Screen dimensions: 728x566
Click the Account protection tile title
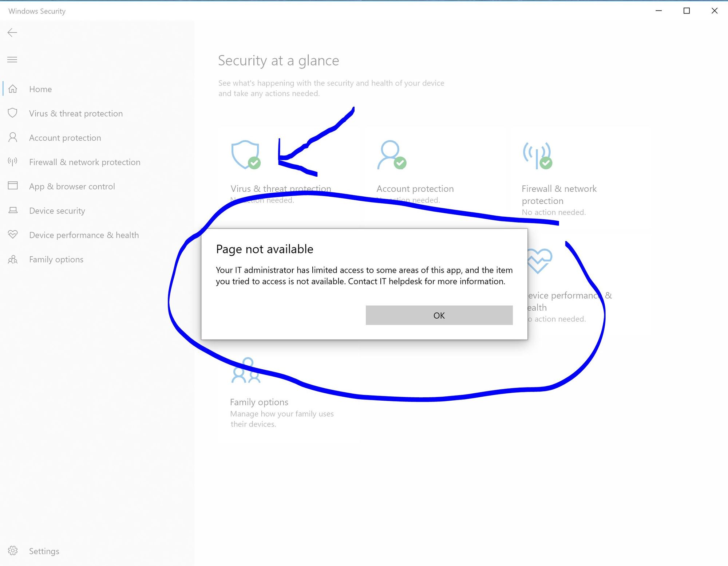(415, 189)
